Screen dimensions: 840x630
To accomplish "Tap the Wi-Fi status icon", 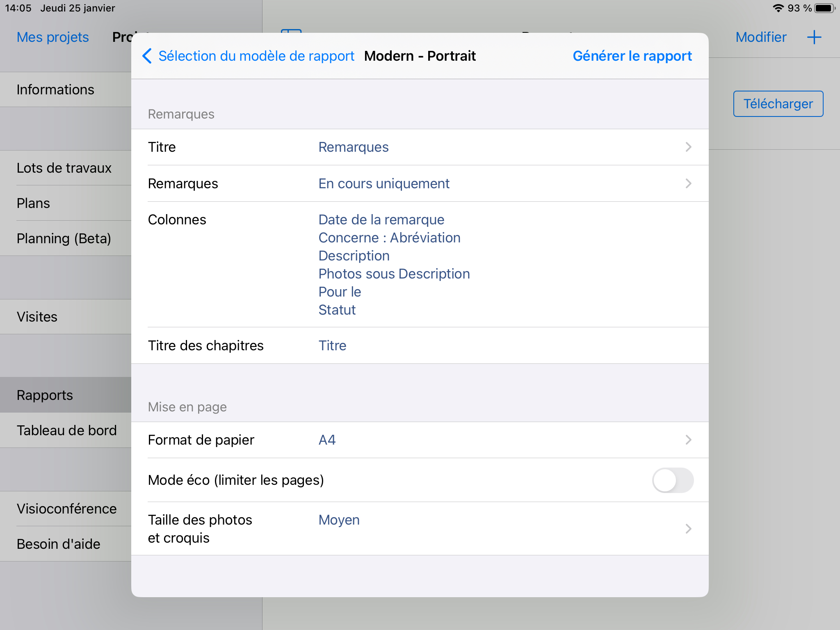I will tap(778, 8).
